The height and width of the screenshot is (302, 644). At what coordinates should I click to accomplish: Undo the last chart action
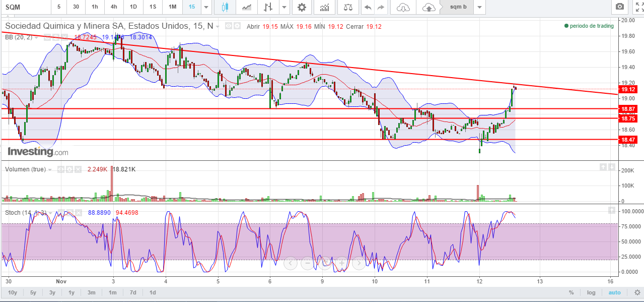pyautogui.click(x=368, y=7)
